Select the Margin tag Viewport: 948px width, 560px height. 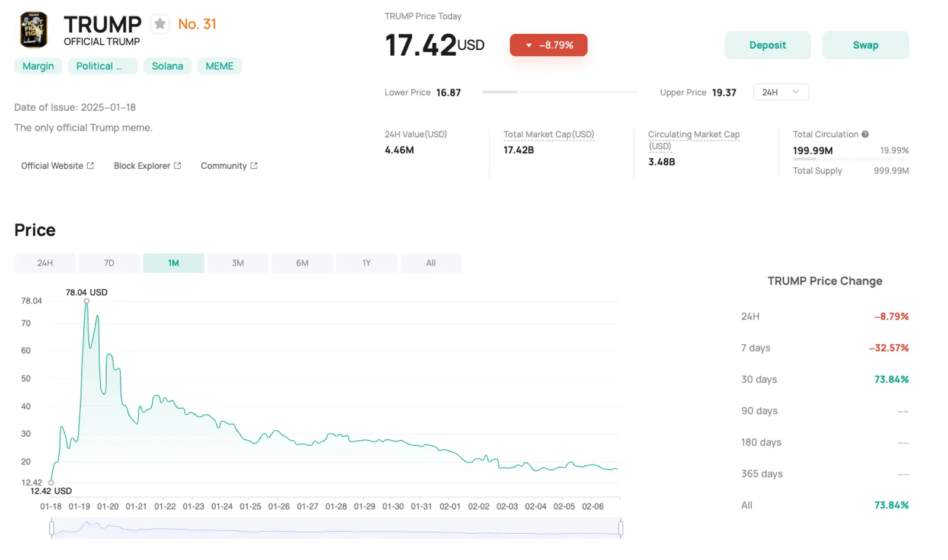[38, 66]
